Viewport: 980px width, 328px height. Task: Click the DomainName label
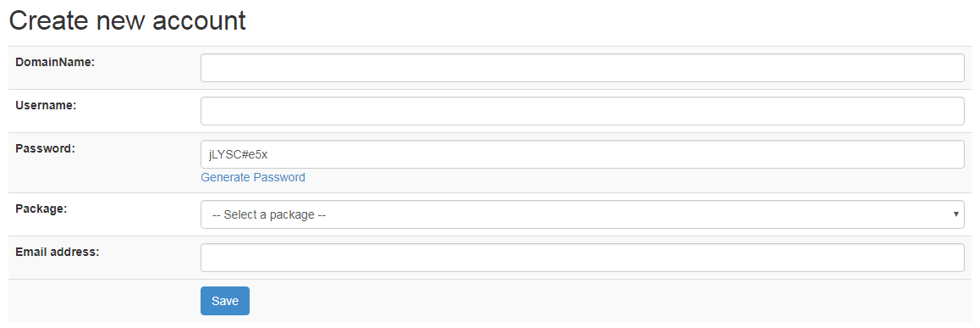click(x=55, y=62)
